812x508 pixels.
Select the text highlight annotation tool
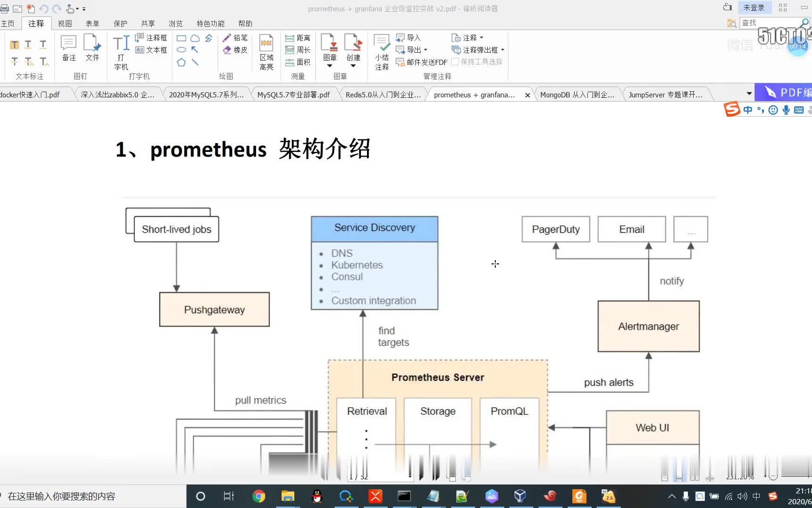click(x=15, y=45)
